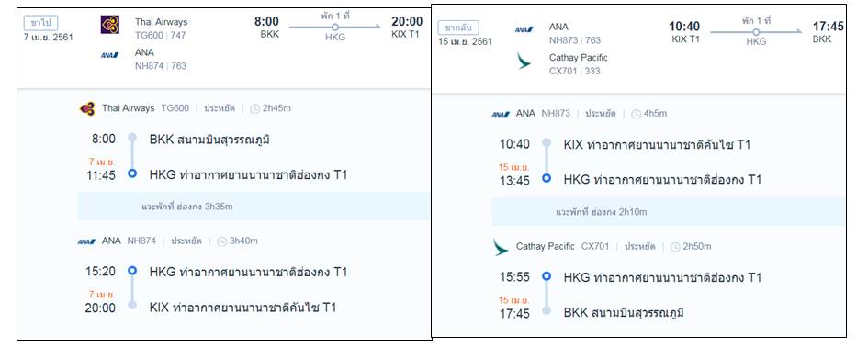Open the Hong Kong 2h10m layover bar
The width and height of the screenshot is (868, 347).
point(669,212)
